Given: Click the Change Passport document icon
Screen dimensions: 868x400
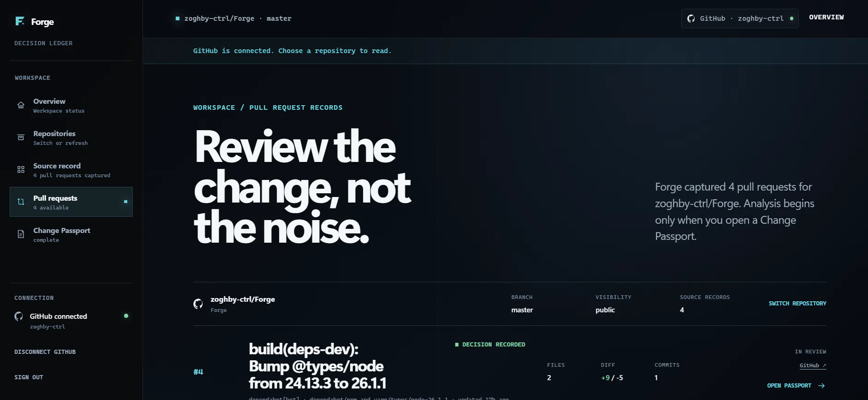Looking at the screenshot, I should point(21,234).
